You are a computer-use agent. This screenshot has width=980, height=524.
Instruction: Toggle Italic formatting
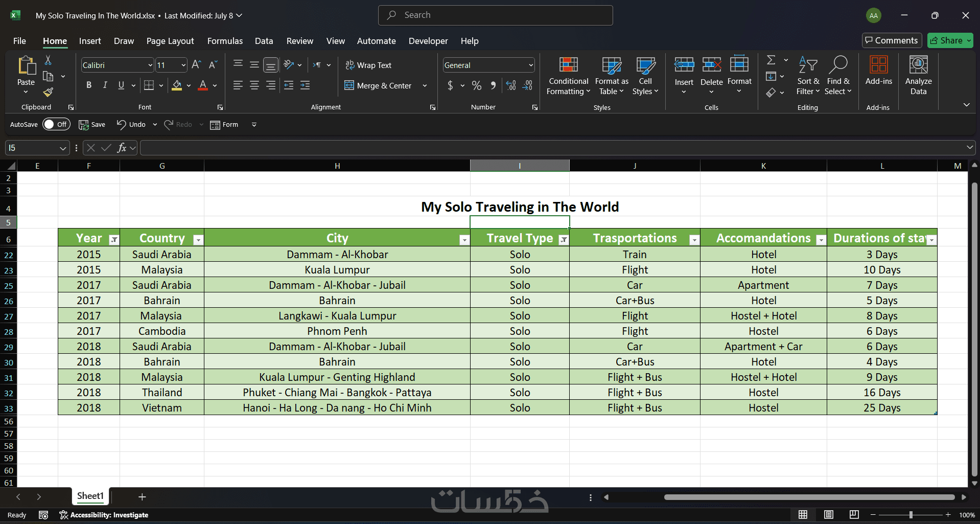(105, 85)
